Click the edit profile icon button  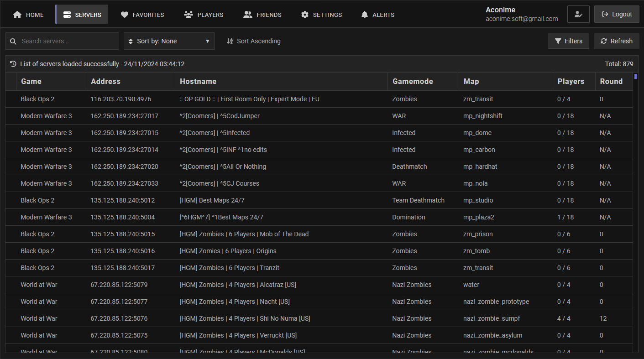point(578,14)
